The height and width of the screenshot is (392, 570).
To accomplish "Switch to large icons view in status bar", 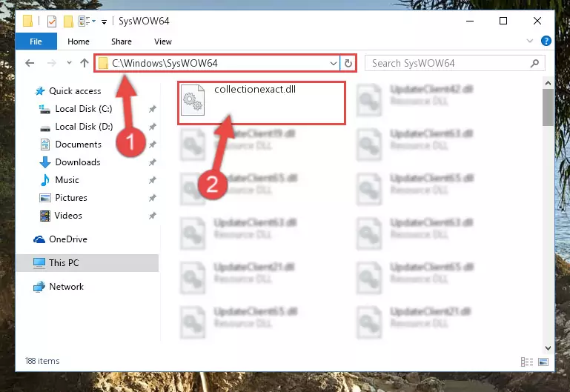I will pos(543,362).
